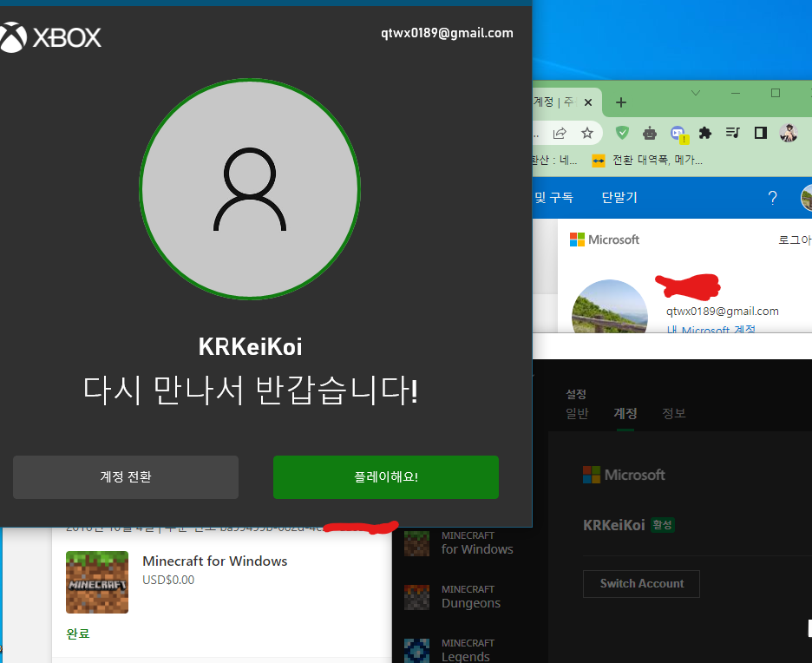The height and width of the screenshot is (663, 812).
Task: Open the 구독 tab on Microsoft account page
Action: [x=553, y=197]
